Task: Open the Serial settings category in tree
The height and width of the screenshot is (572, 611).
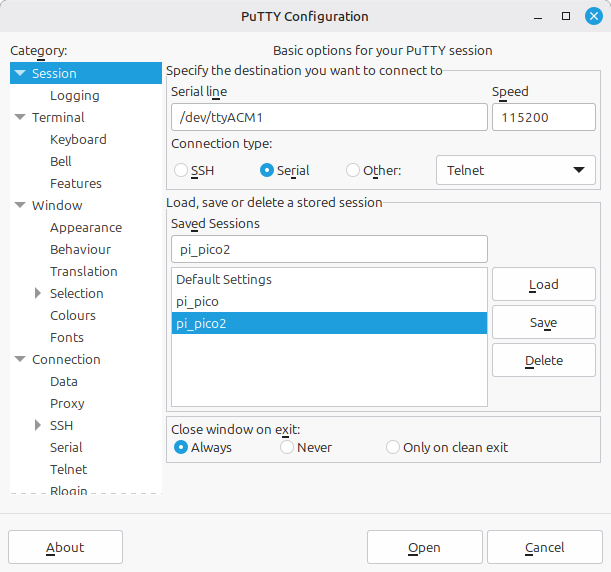Action: [66, 448]
